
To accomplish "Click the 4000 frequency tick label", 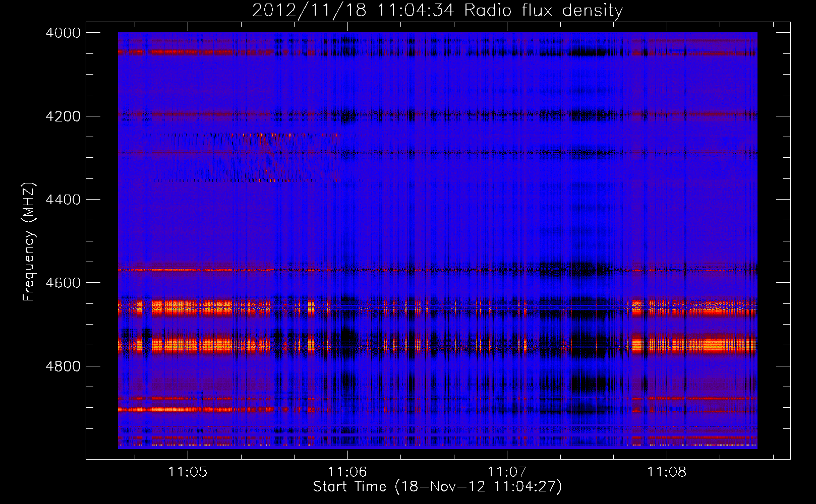I will 63,33.
